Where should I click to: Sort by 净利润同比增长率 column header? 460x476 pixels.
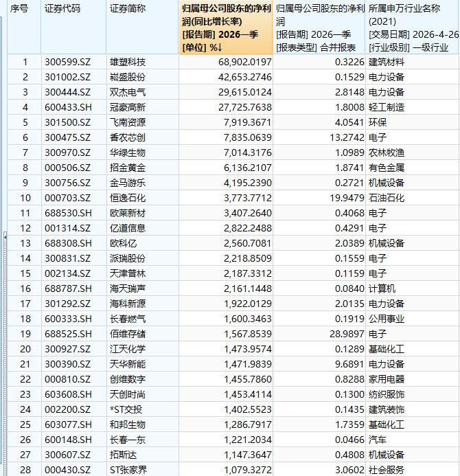click(x=226, y=27)
